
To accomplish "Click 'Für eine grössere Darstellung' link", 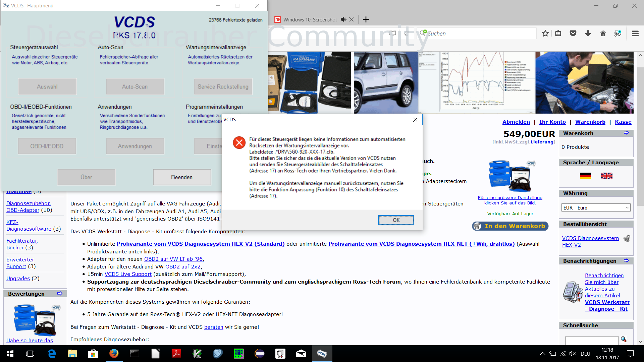I will [x=510, y=200].
